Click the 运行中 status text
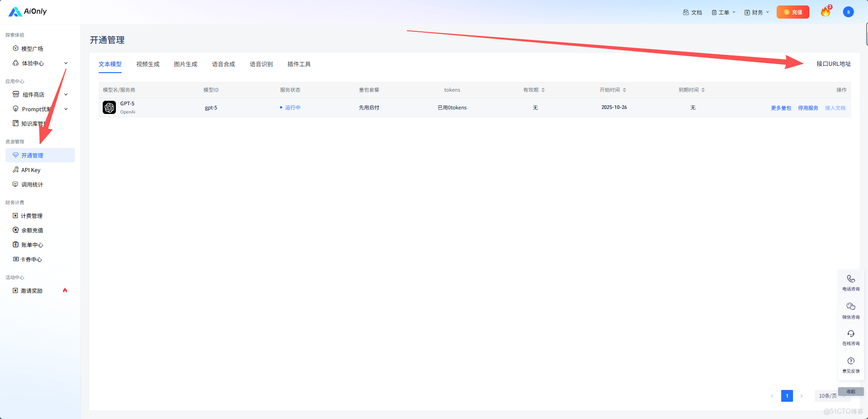 click(x=293, y=108)
